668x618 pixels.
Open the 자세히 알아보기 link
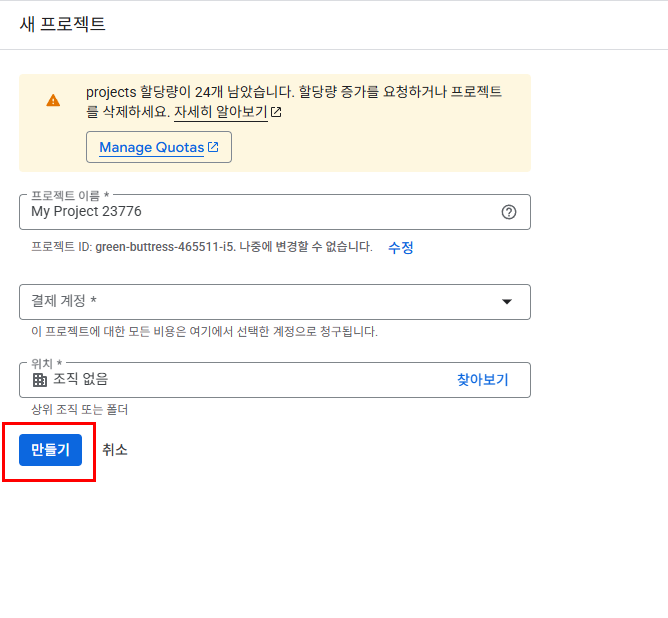(x=221, y=112)
